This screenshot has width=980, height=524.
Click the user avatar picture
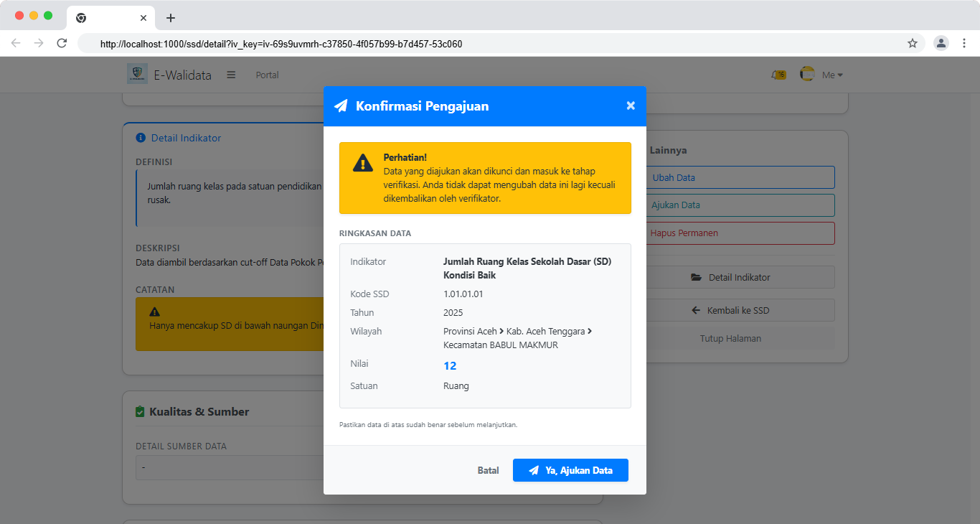tap(807, 75)
